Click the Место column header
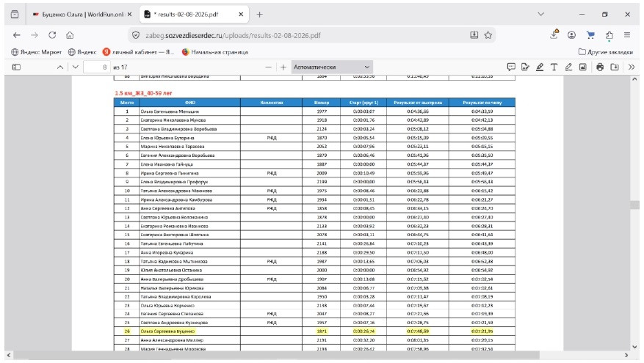The height and width of the screenshot is (363, 644). click(127, 103)
